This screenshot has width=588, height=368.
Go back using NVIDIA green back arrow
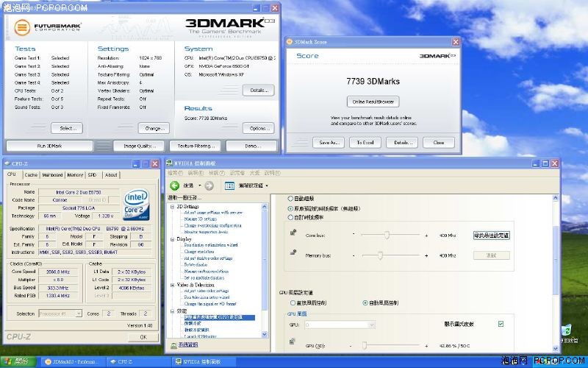(174, 185)
